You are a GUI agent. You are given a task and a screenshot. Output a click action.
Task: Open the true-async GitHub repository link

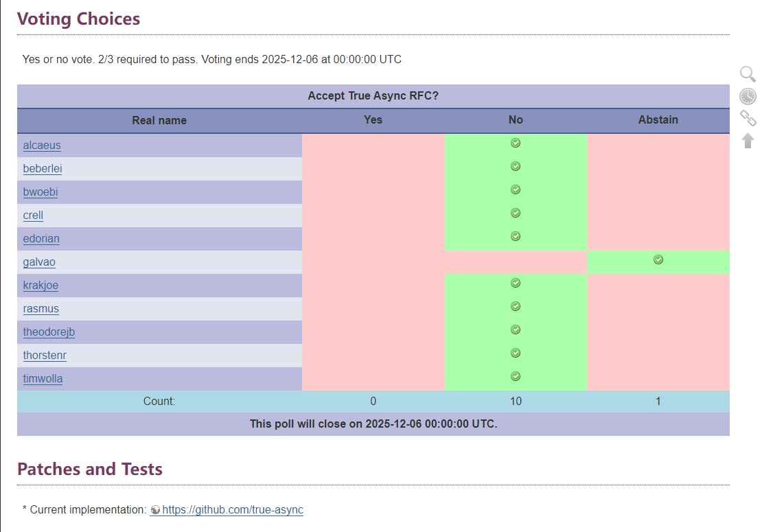point(233,510)
